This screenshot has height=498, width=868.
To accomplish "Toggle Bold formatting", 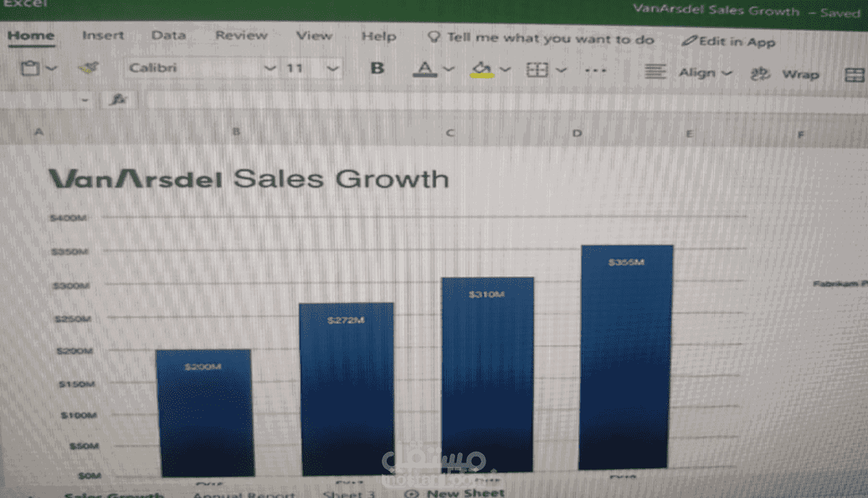I will pyautogui.click(x=377, y=68).
